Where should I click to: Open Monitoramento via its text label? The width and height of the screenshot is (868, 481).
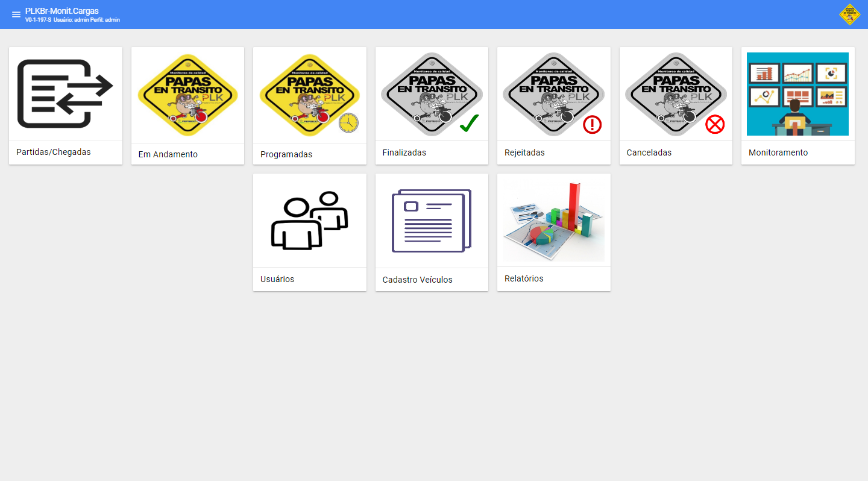(778, 152)
